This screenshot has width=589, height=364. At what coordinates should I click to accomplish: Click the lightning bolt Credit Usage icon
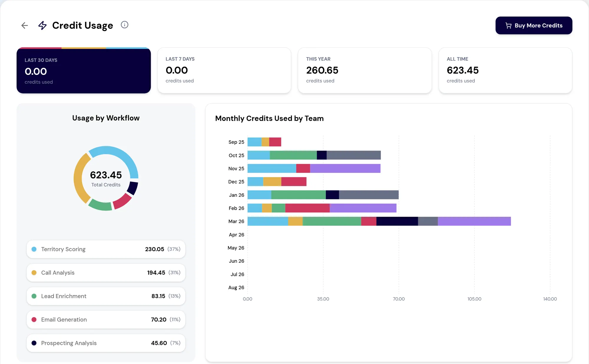(43, 25)
